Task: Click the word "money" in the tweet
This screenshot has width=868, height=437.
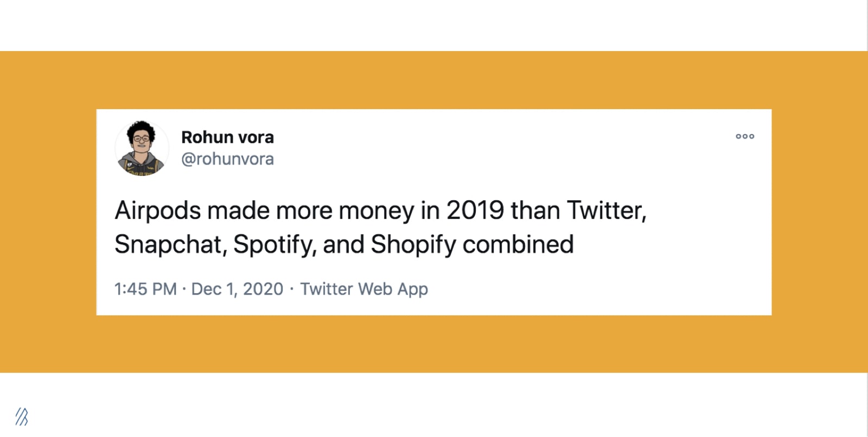Action: coord(376,211)
